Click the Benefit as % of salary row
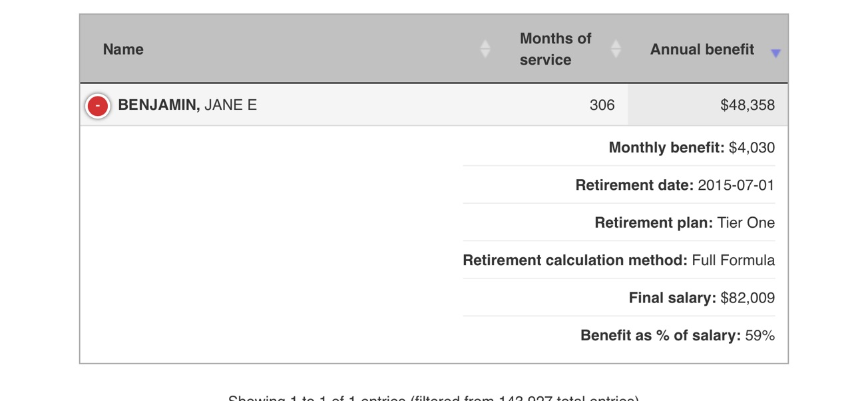Screen dimensions: 868x401 (619, 336)
